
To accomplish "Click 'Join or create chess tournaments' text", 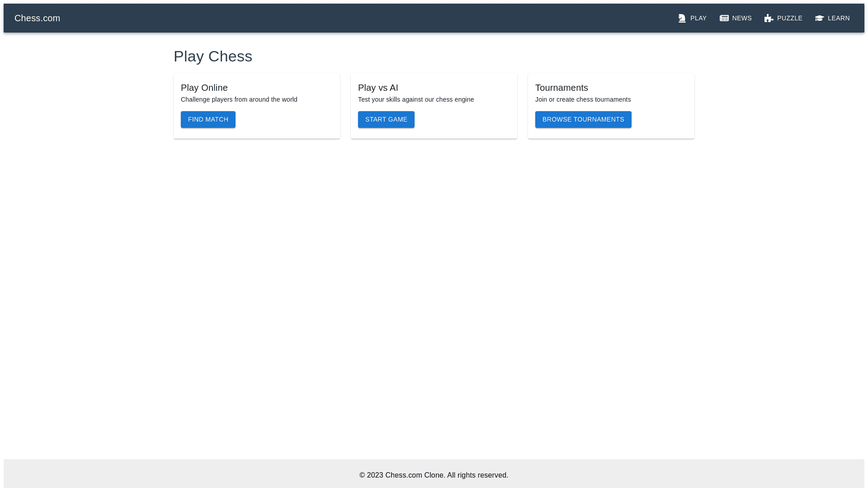I will click(x=583, y=99).
